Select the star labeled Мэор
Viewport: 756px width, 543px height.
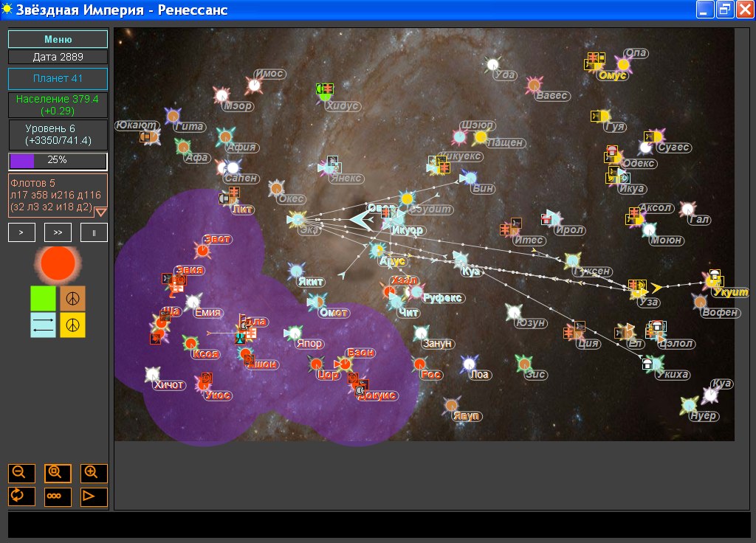[221, 95]
